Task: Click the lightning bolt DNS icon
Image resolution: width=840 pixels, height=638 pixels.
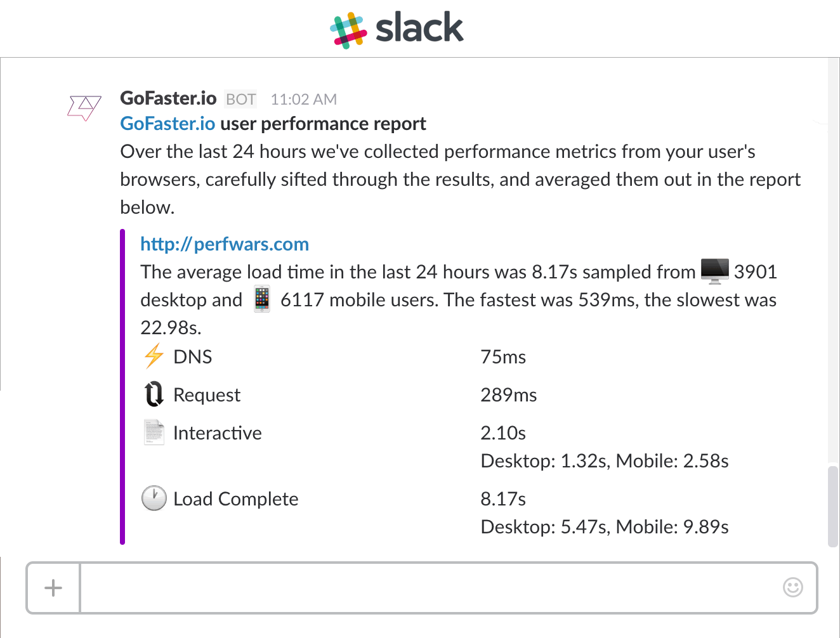Action: coord(154,356)
